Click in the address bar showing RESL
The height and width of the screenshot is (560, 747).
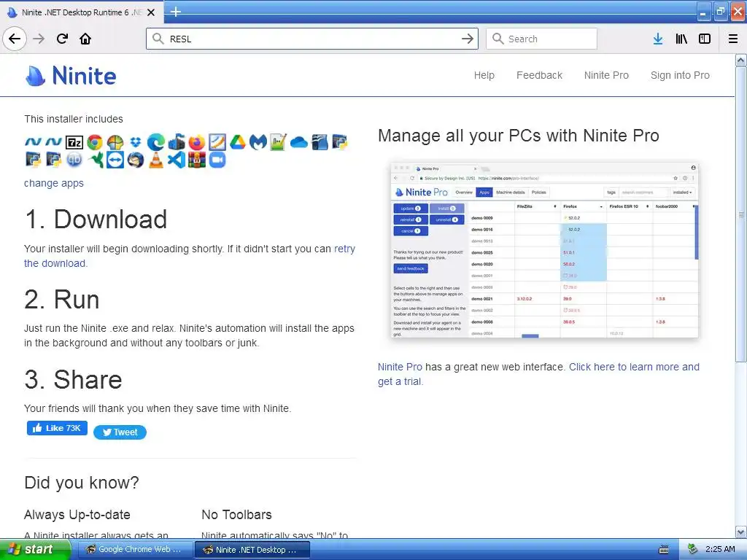point(312,39)
